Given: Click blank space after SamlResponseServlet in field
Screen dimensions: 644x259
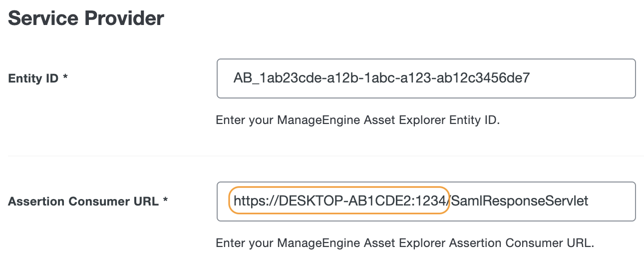Looking at the screenshot, I should tap(612, 201).
